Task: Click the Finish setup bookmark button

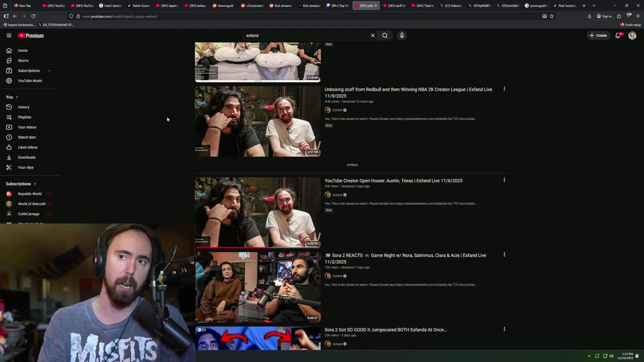Action: (630, 25)
